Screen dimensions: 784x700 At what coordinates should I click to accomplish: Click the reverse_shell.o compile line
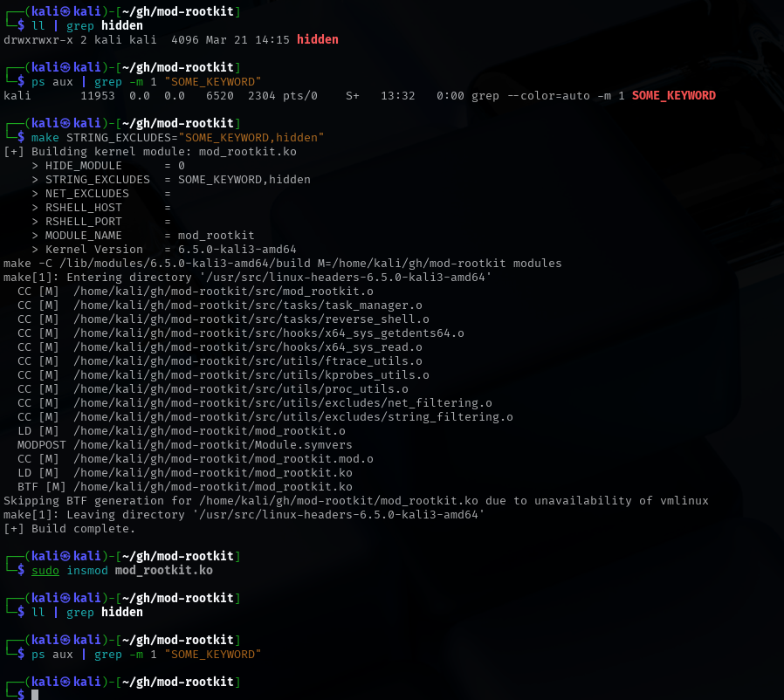[224, 319]
